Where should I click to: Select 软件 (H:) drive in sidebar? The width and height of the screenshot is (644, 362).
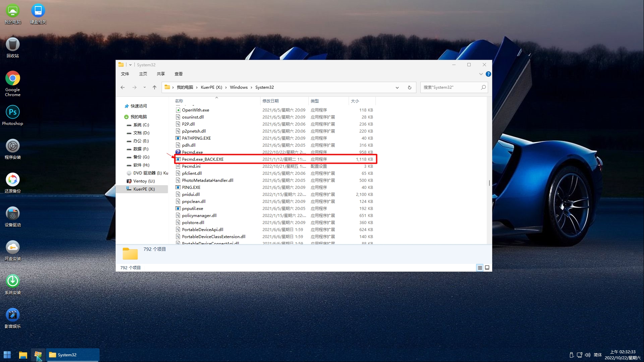tap(141, 165)
